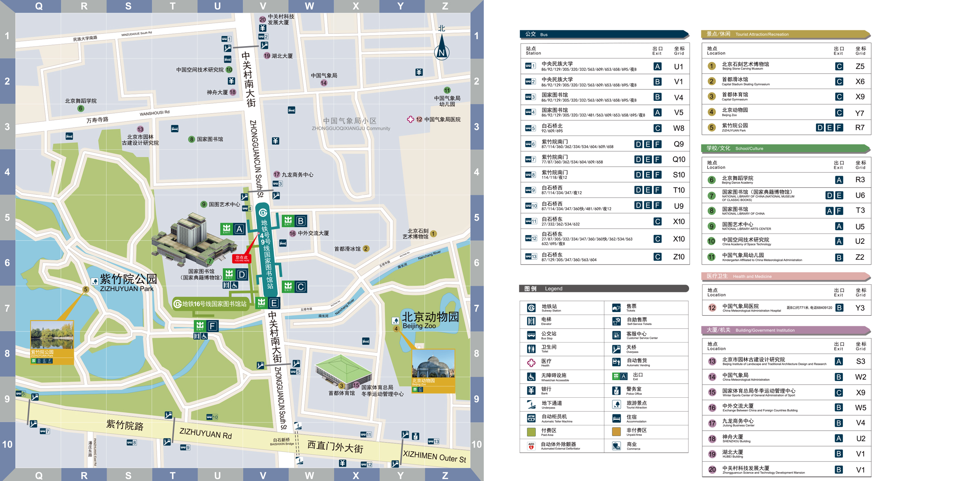This screenshot has width=980, height=481.
Task: Click marker 2 at 首都滑冰馆 on the map
Action: [x=366, y=249]
